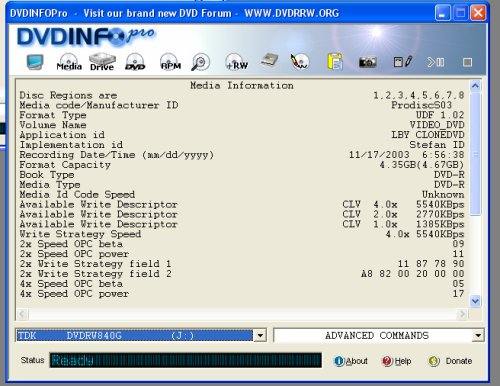
Task: Click the edit pencil icon
Action: (403, 62)
